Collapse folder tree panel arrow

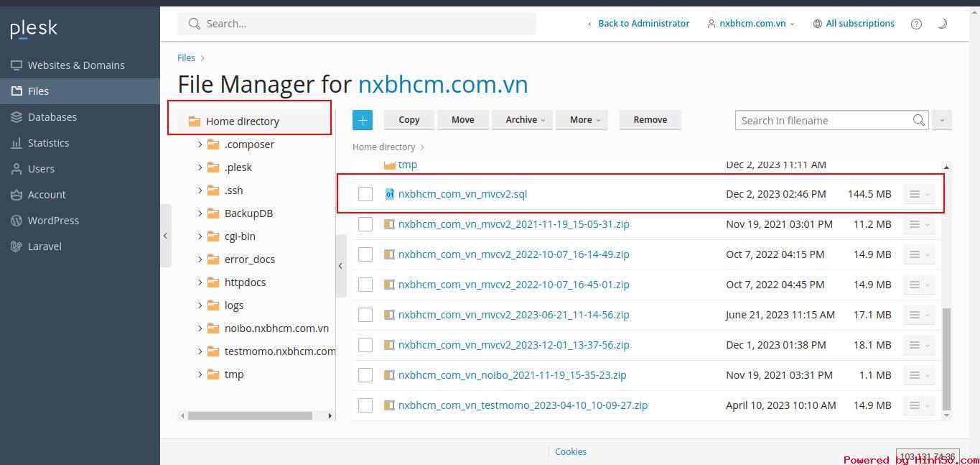tap(341, 266)
